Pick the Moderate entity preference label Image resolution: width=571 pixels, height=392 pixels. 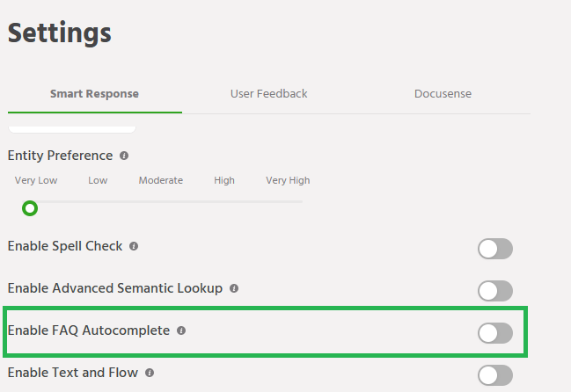(x=161, y=180)
